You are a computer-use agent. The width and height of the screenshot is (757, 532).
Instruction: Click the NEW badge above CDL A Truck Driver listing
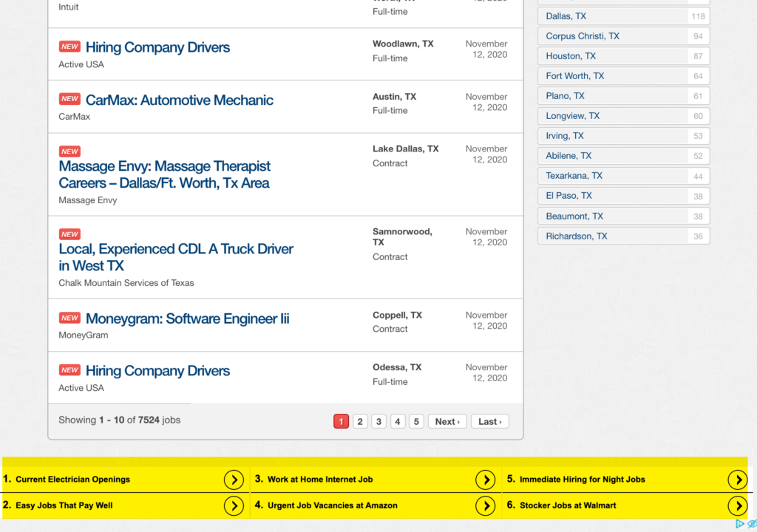(69, 234)
